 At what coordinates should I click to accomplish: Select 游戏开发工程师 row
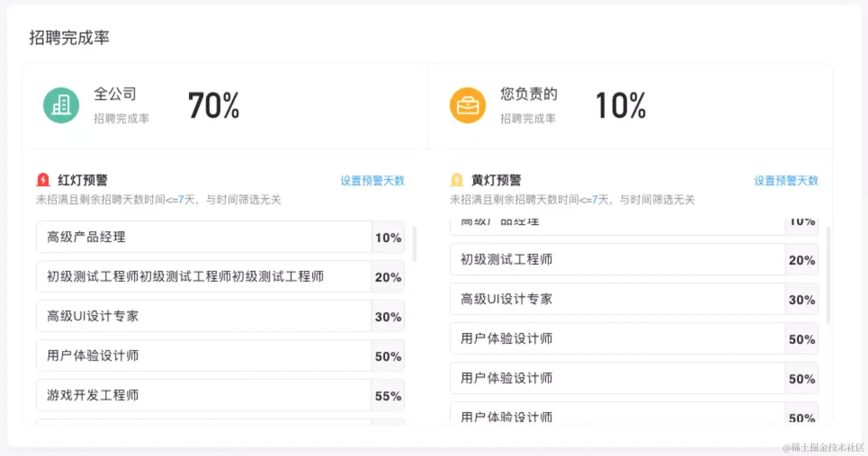click(204, 395)
